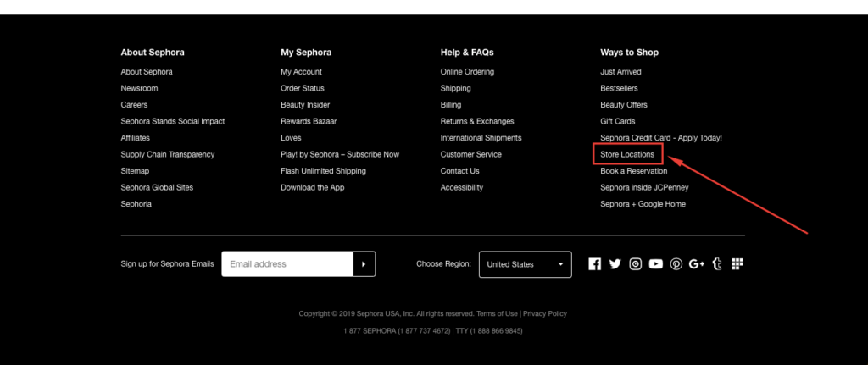Image resolution: width=868 pixels, height=365 pixels.
Task: Subscribe to Play! by Sephora
Action: click(340, 155)
